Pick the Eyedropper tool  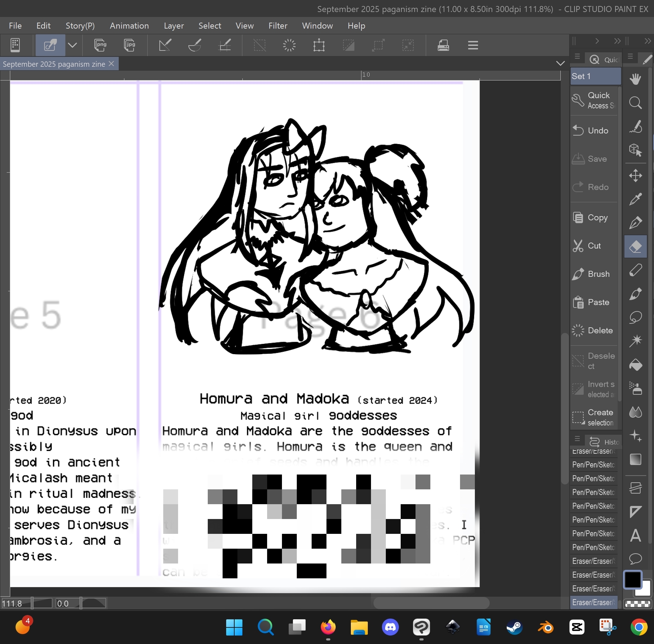pyautogui.click(x=635, y=199)
